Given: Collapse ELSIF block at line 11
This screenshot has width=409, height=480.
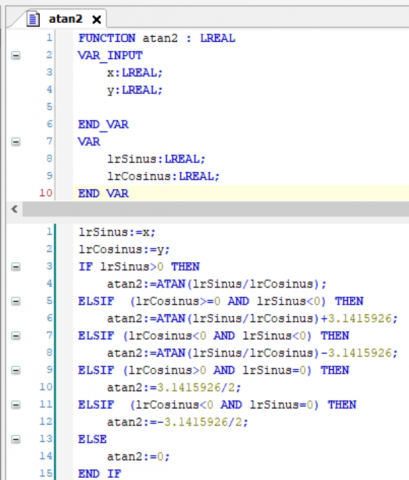Looking at the screenshot, I should [x=16, y=405].
